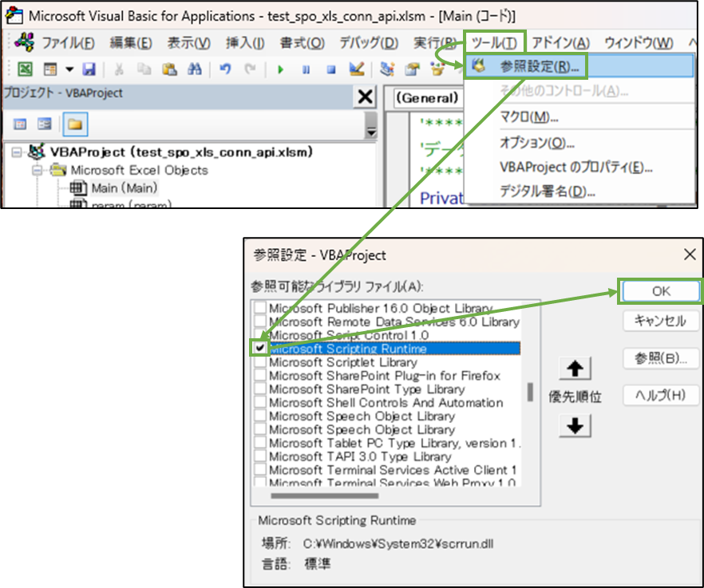
Task: Open the ファイル(F) menu
Action: [x=69, y=42]
